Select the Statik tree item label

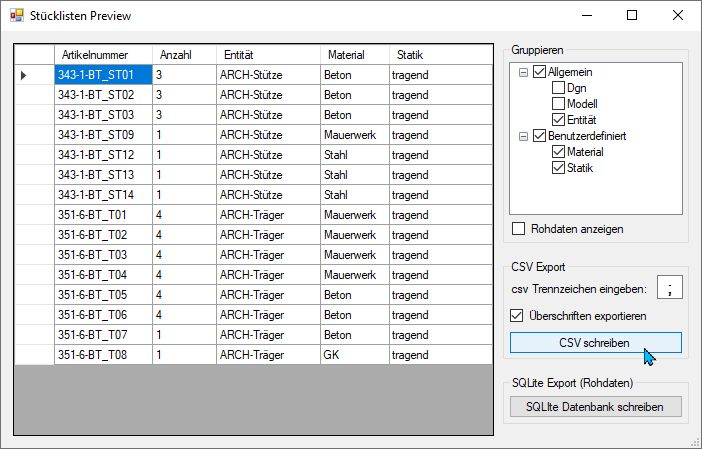point(580,168)
